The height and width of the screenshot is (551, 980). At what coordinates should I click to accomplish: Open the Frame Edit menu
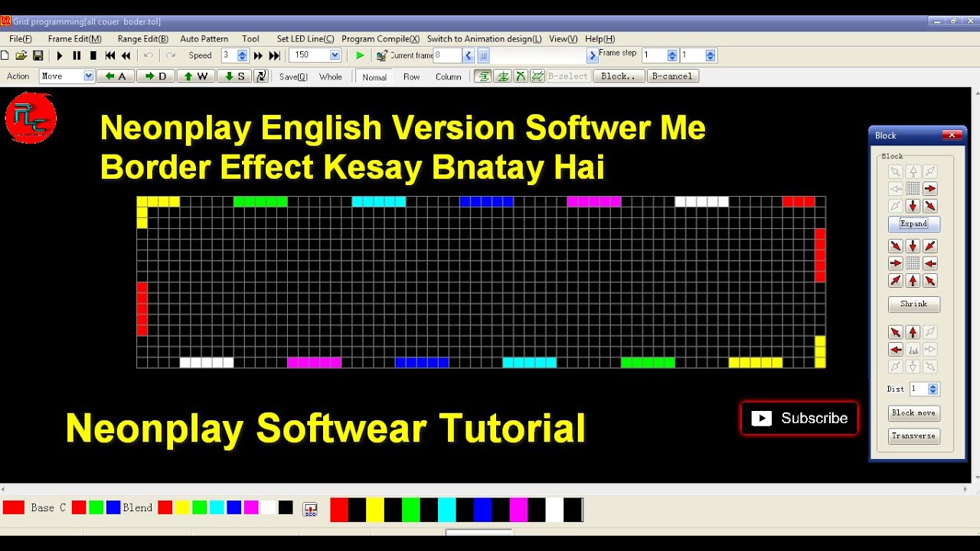tap(74, 38)
